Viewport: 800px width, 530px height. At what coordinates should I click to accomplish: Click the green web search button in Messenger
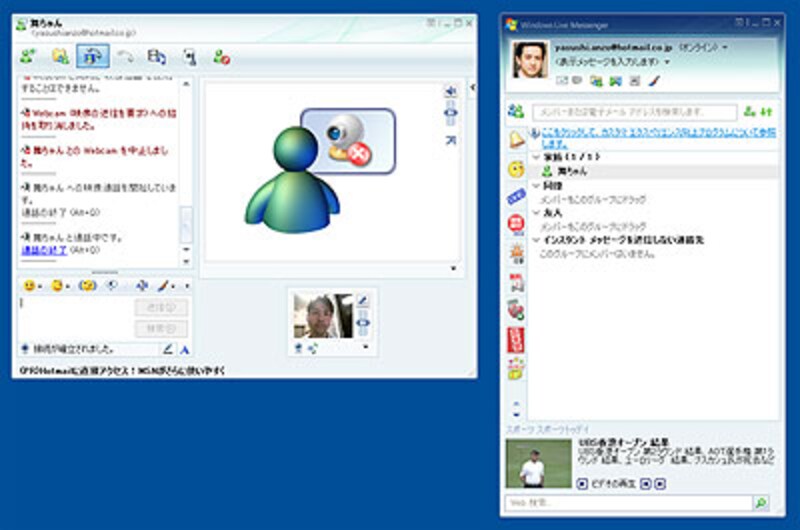tap(761, 503)
